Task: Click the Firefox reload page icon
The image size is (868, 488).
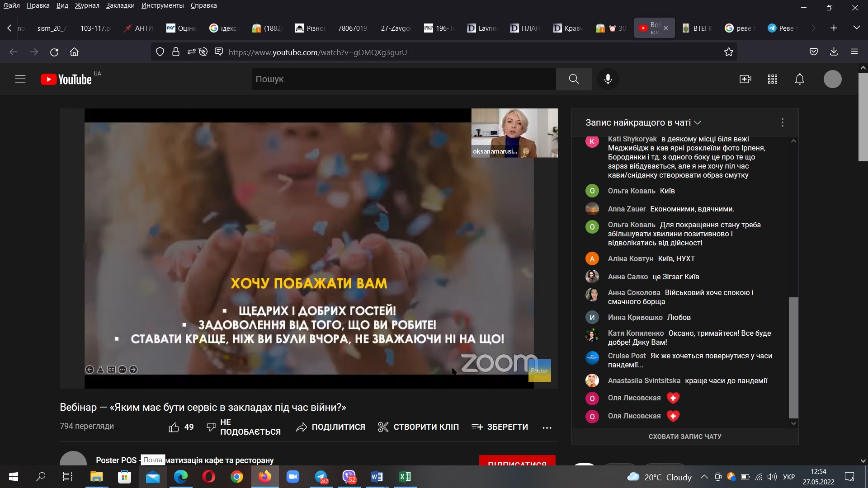Action: click(x=54, y=52)
